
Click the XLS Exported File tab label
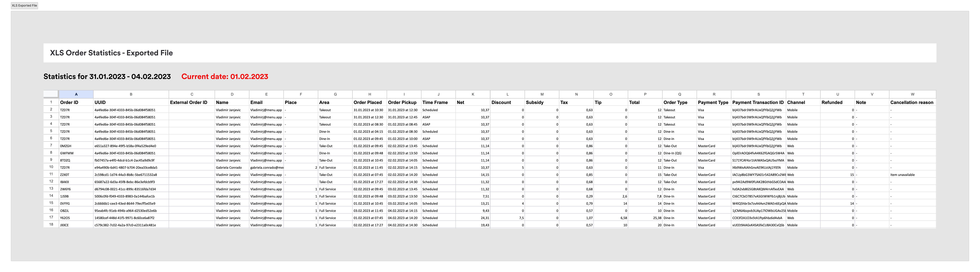(x=24, y=5)
